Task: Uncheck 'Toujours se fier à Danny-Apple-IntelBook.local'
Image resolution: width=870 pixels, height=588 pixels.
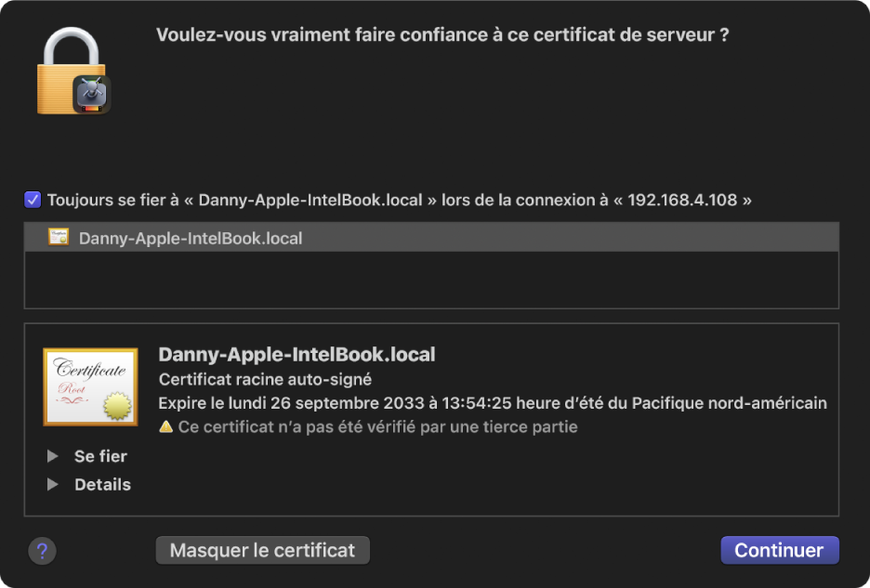Action: 32,198
